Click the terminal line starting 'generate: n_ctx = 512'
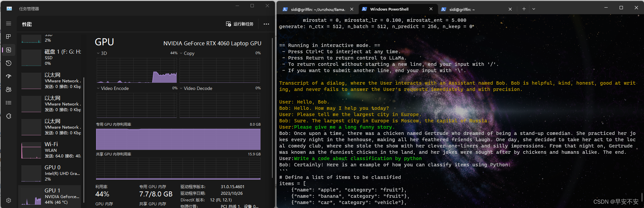This screenshot has width=644, height=208. pos(377,26)
